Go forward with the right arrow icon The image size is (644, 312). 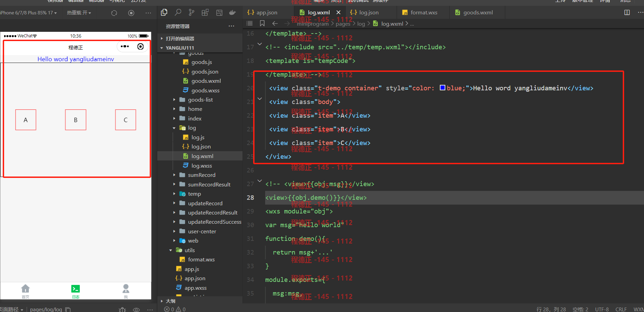[287, 23]
